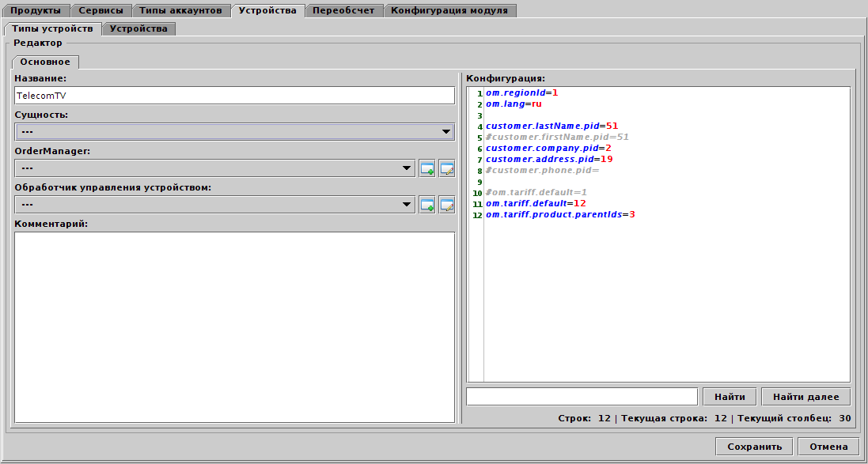The image size is (868, 464).
Task: Switch to the Устройства subtab
Action: click(x=138, y=28)
